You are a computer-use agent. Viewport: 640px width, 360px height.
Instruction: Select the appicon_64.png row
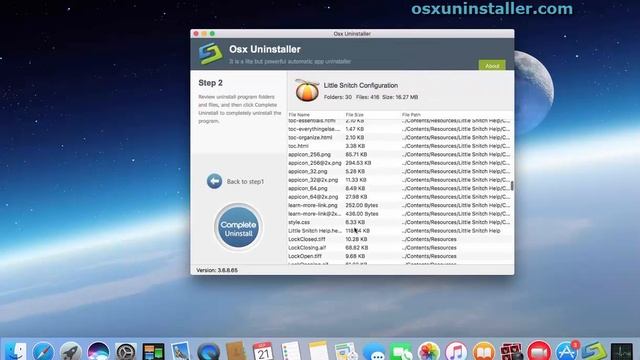[400, 189]
